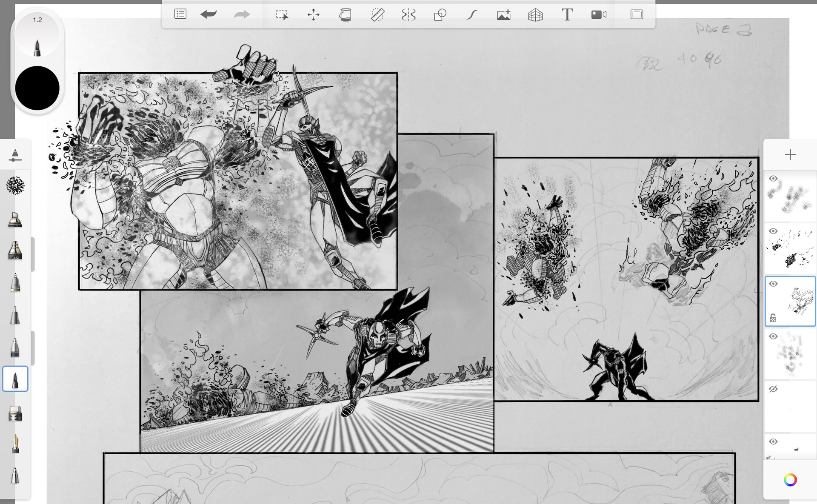Select the Predictive Stroke tool
This screenshot has height=504, width=817.
[471, 14]
